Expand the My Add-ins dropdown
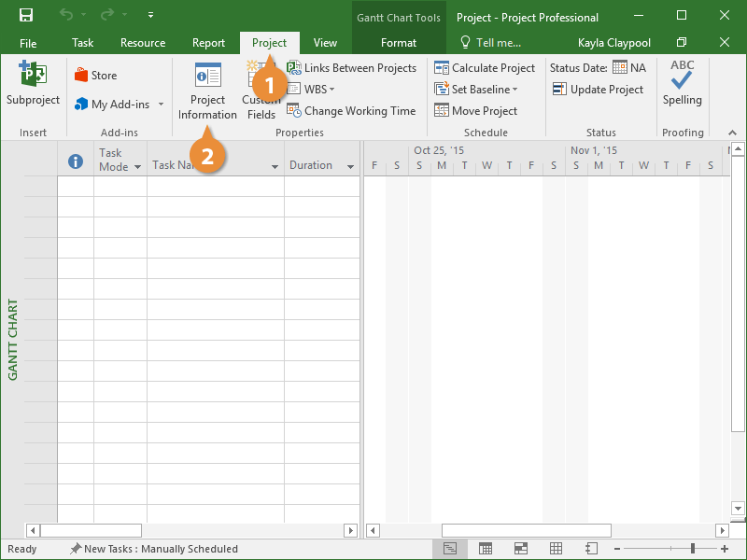Image resolution: width=747 pixels, height=560 pixels. [161, 105]
